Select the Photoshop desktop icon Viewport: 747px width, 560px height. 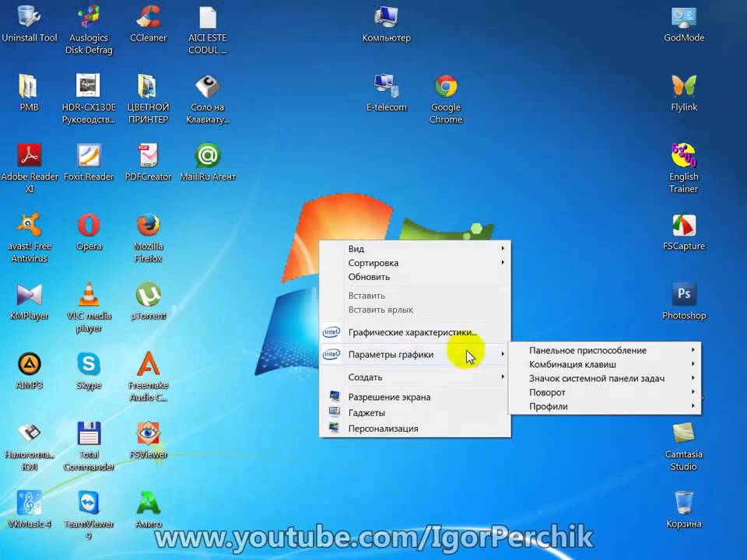[x=684, y=294]
